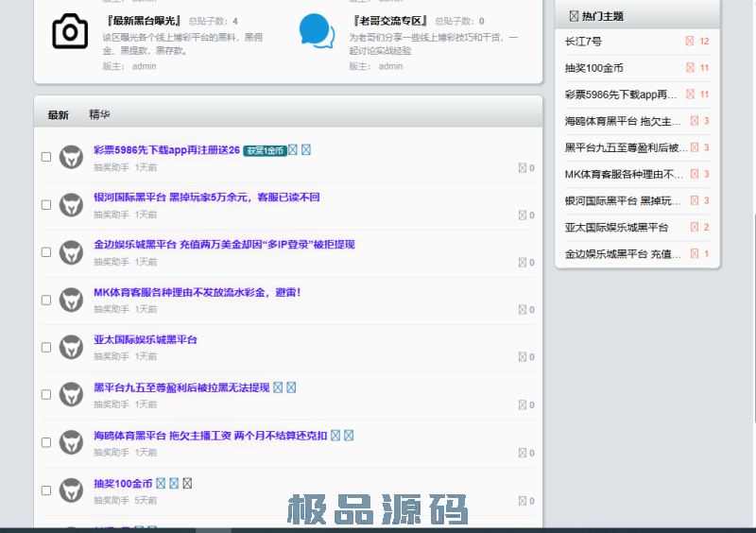Open hot topic 海鸥体育黑平台 拖欠主... in sidebar

pyautogui.click(x=623, y=121)
